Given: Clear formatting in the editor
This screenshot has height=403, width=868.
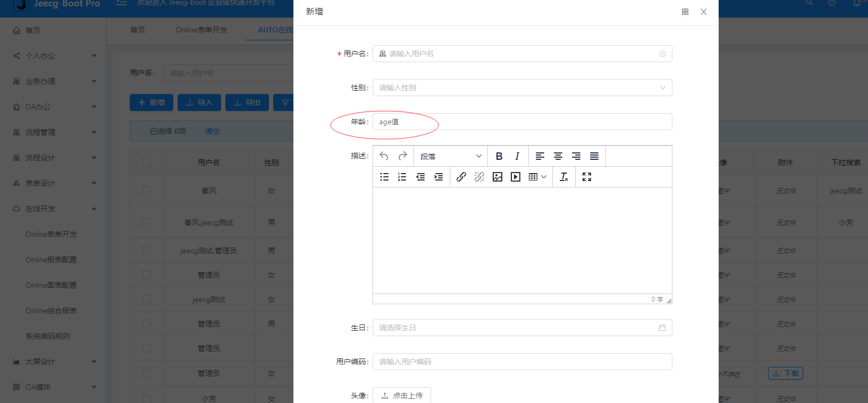Looking at the screenshot, I should point(564,177).
